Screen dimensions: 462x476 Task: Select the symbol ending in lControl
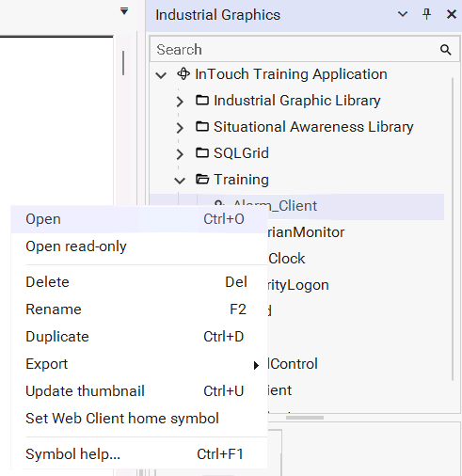(293, 364)
